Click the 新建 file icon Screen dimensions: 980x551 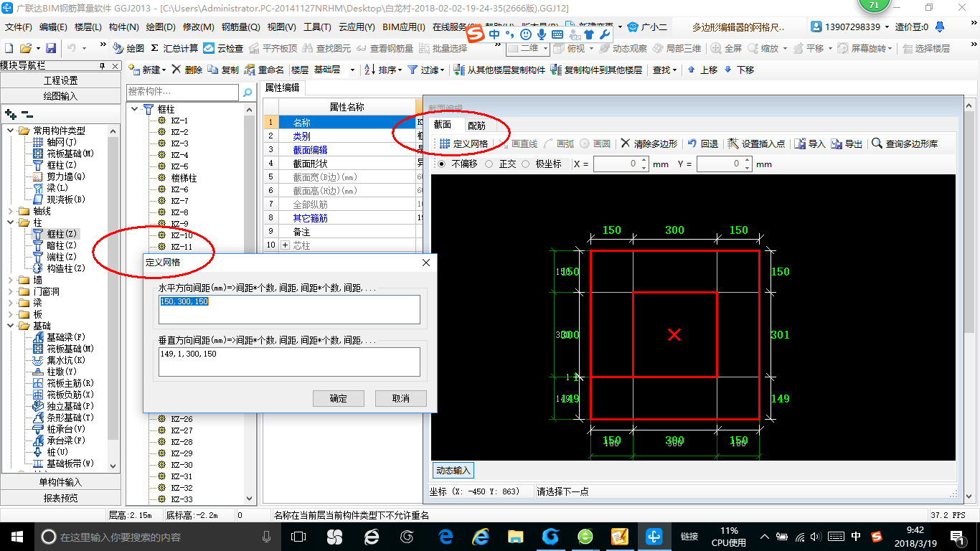(x=9, y=48)
